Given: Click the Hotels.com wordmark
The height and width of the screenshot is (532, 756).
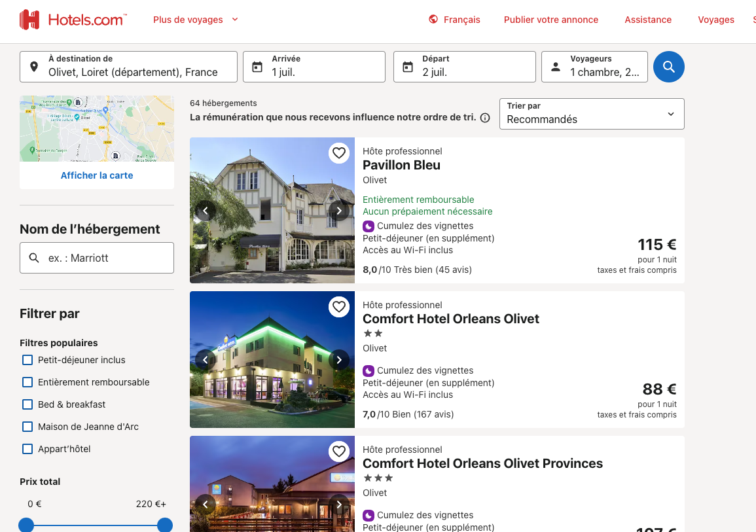Looking at the screenshot, I should 87,20.
